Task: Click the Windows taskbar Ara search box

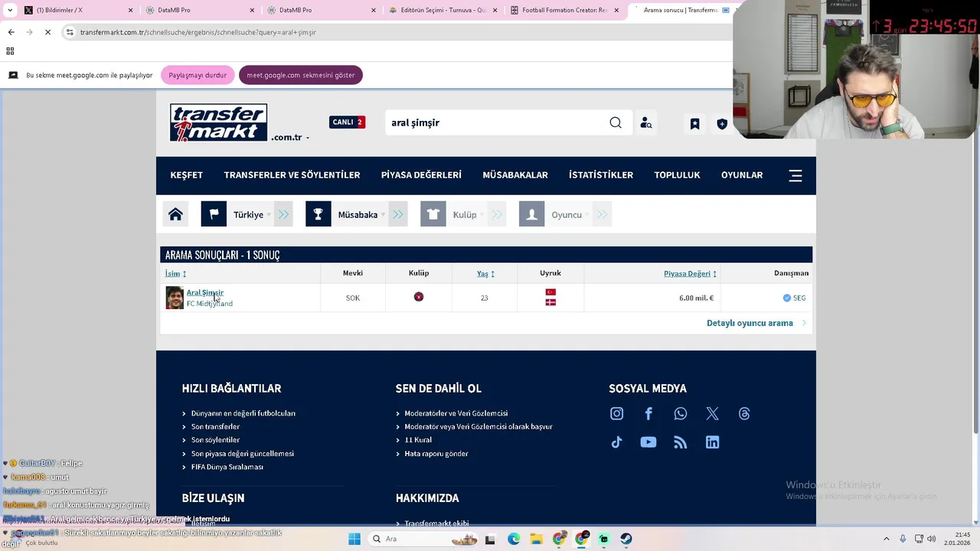Action: tap(424, 539)
